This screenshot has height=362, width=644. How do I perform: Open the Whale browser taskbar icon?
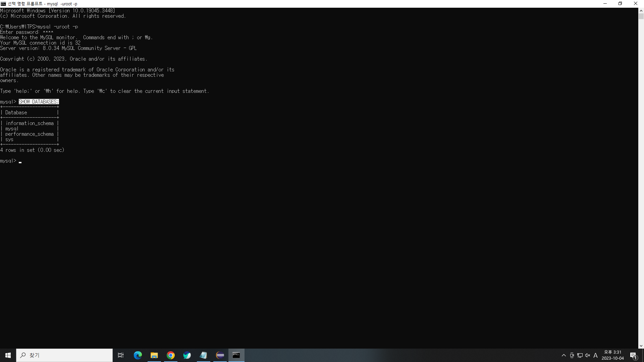[x=187, y=355]
